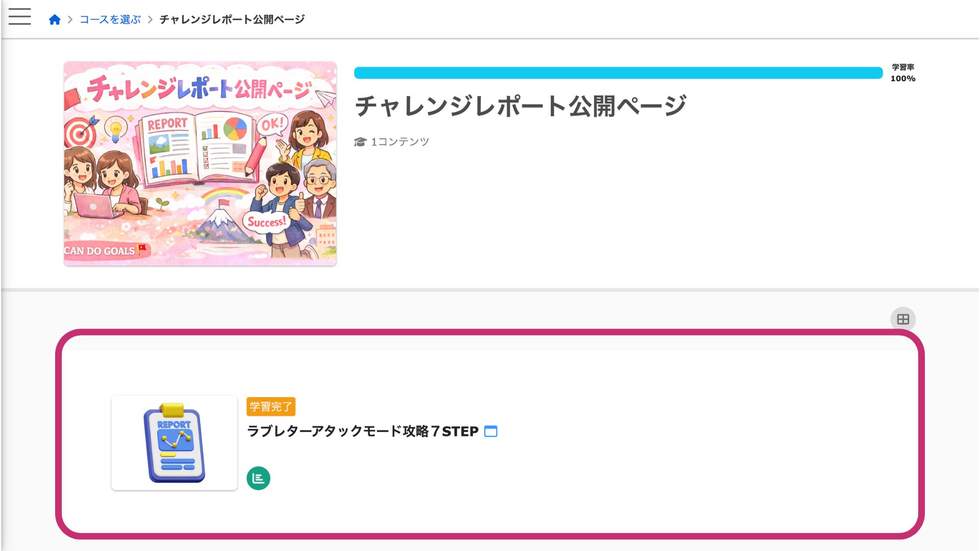Open the コースを選ぶ breadcrumb link
The height and width of the screenshot is (551, 980).
click(x=110, y=20)
